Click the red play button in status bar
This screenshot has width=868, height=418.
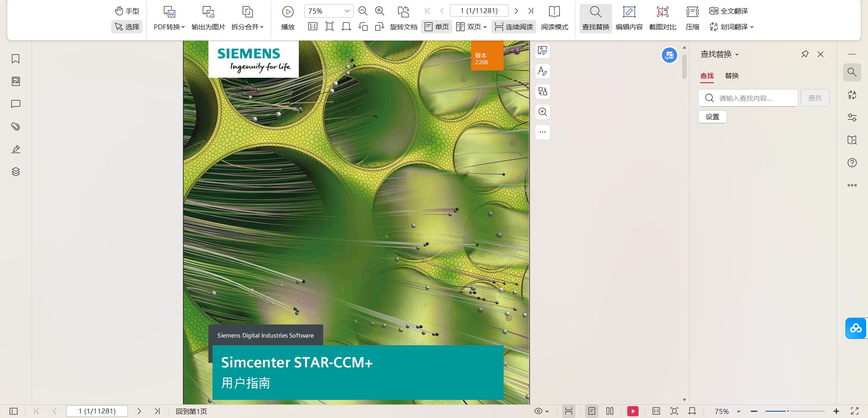tap(633, 411)
